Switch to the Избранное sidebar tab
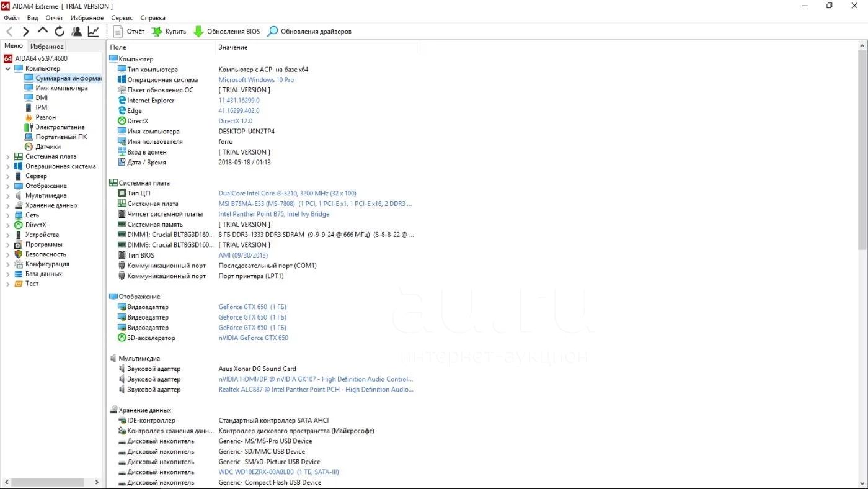Viewport: 868px width, 489px height. 47,47
